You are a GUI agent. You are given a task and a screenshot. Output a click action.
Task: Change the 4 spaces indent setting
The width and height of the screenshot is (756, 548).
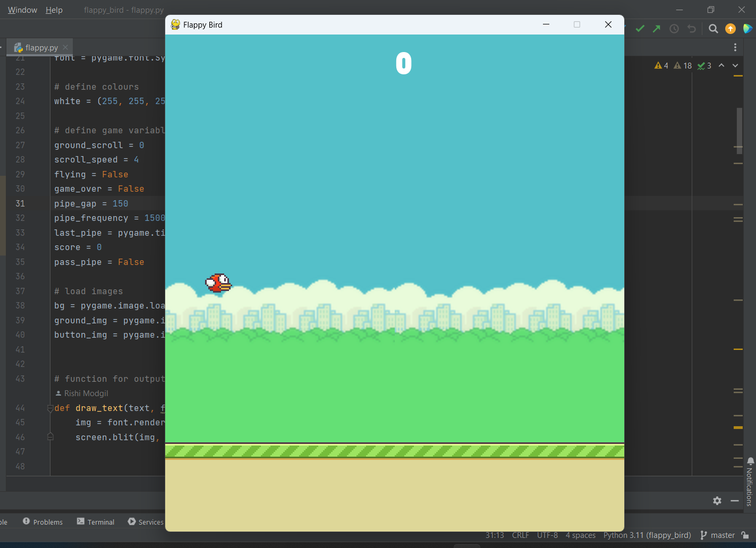pyautogui.click(x=580, y=535)
